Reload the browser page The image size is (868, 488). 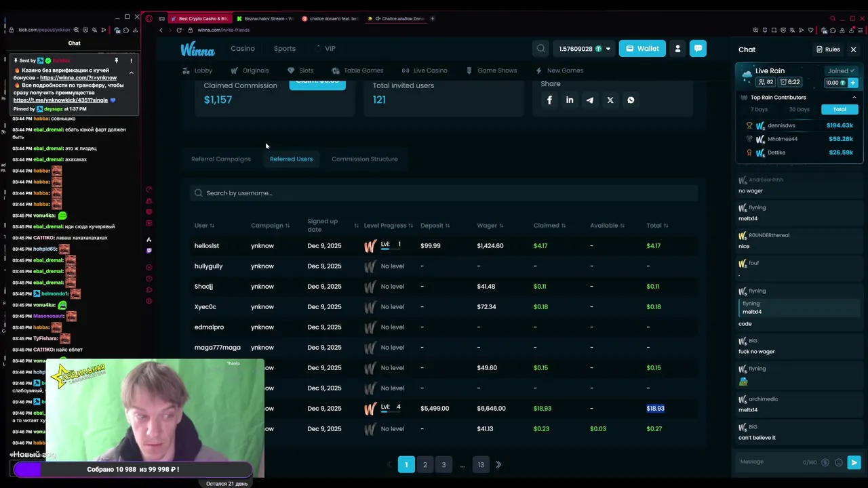click(x=179, y=30)
